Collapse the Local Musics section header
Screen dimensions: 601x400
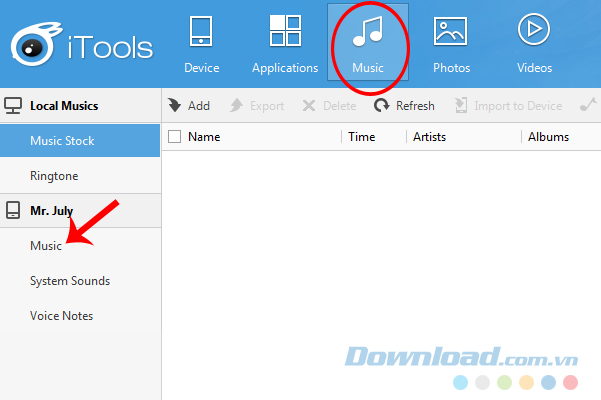coord(80,106)
